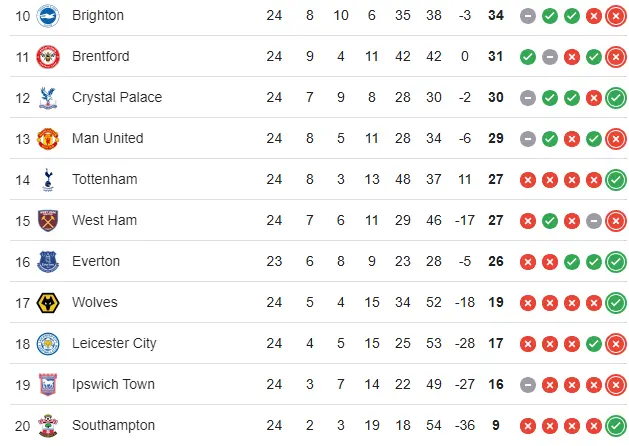Open the Tottenham team link
This screenshot has height=446, width=629.
pyautogui.click(x=104, y=179)
